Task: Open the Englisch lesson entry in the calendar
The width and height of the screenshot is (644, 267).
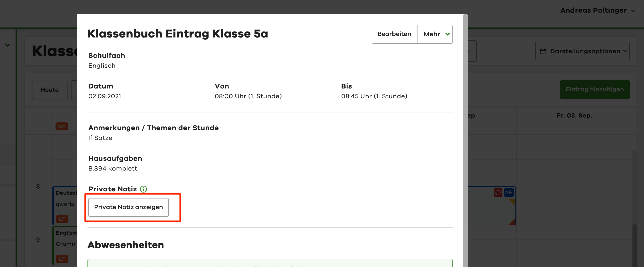Action: coord(66,233)
